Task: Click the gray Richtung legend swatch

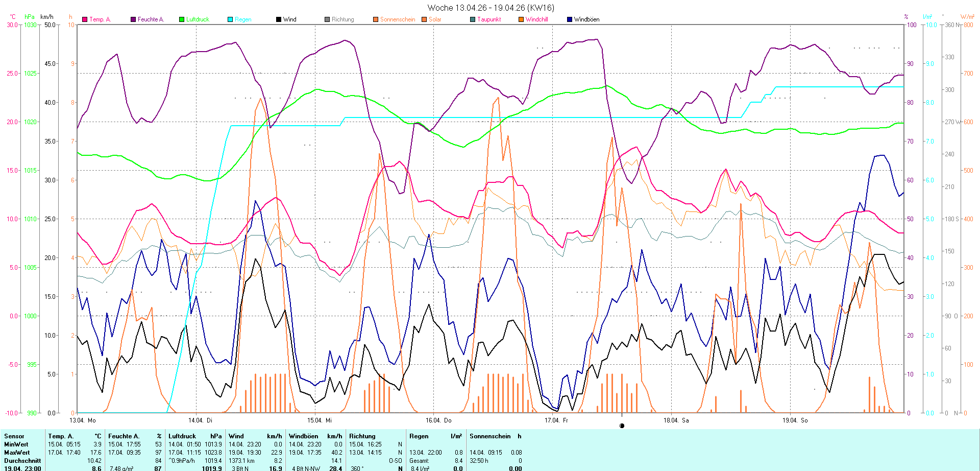Action: (x=327, y=19)
